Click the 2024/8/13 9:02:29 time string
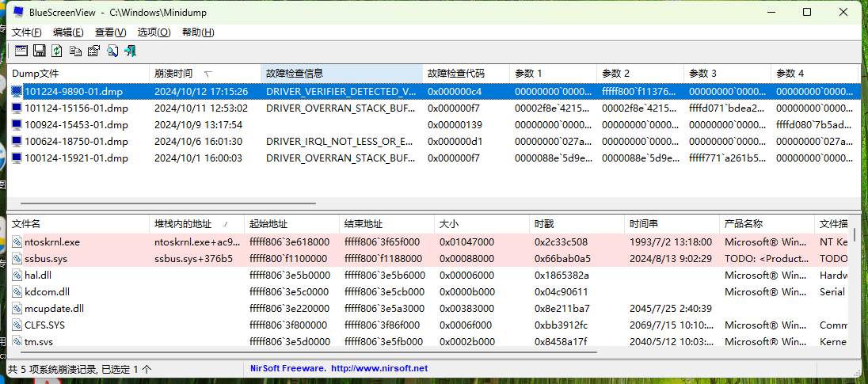The height and width of the screenshot is (384, 868). 671,258
